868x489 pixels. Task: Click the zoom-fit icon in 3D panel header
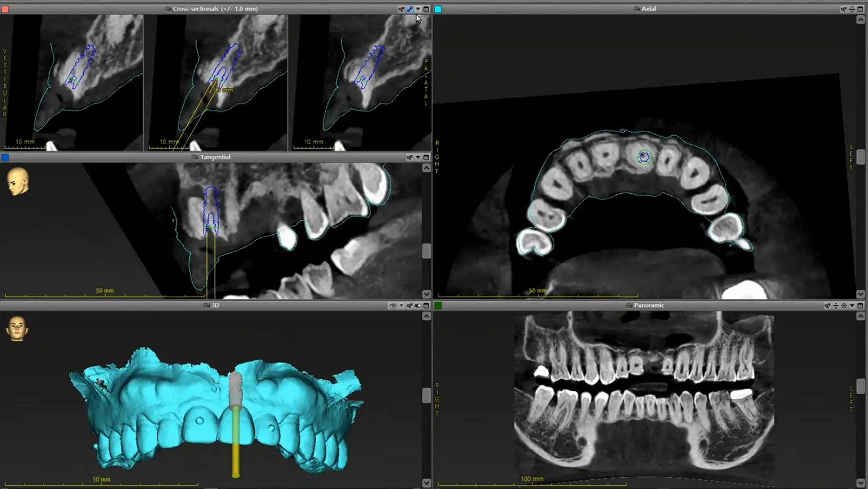[409, 306]
